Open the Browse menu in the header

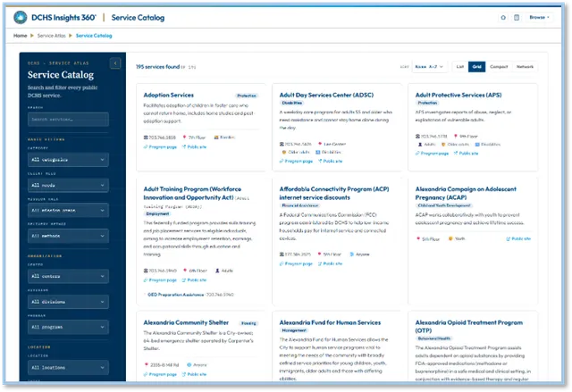pos(539,17)
